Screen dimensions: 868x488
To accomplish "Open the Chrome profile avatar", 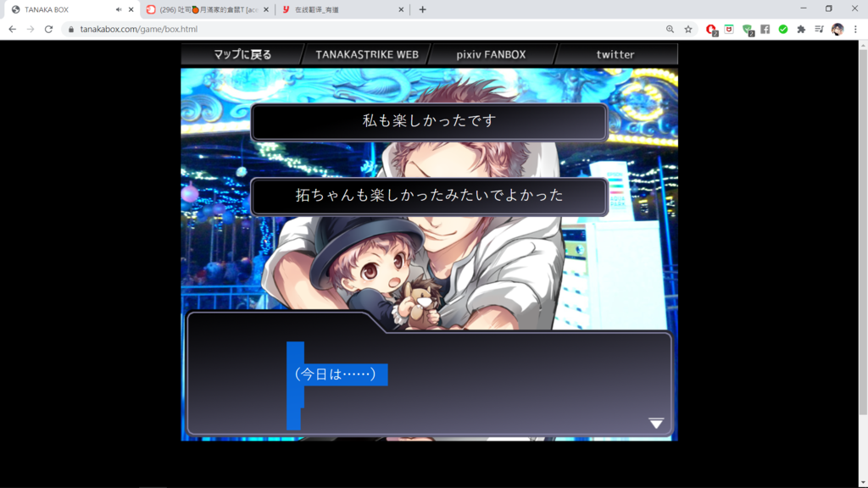I will 837,30.
